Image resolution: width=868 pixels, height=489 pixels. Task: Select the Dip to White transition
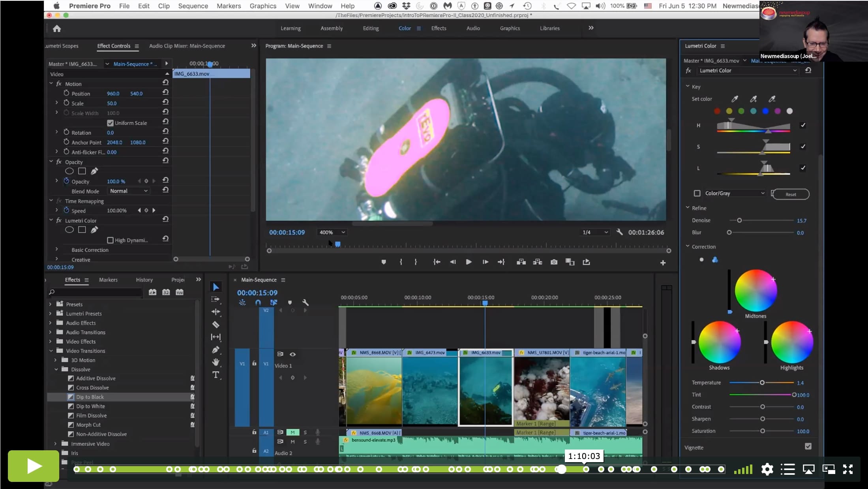pos(90,406)
